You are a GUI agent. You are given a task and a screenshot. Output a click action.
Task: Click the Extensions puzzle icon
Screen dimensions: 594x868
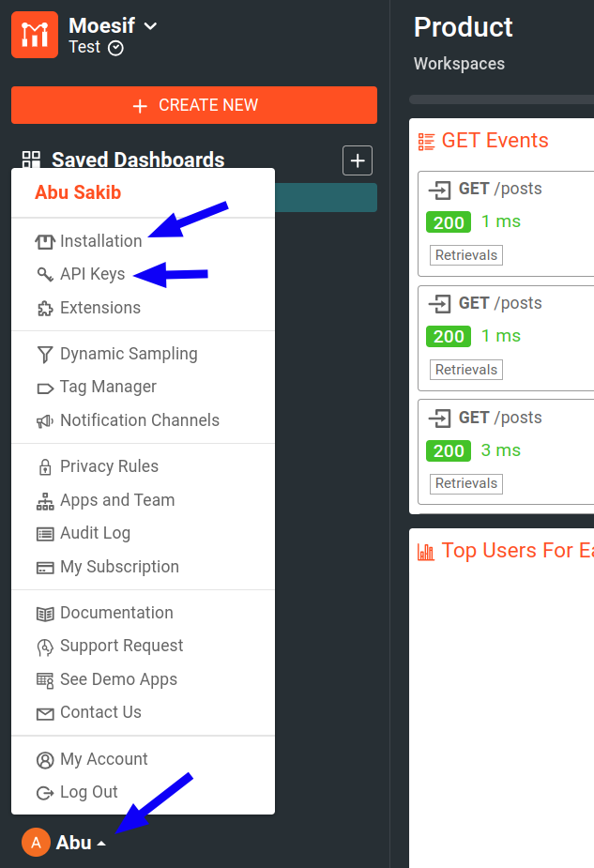[x=45, y=309]
